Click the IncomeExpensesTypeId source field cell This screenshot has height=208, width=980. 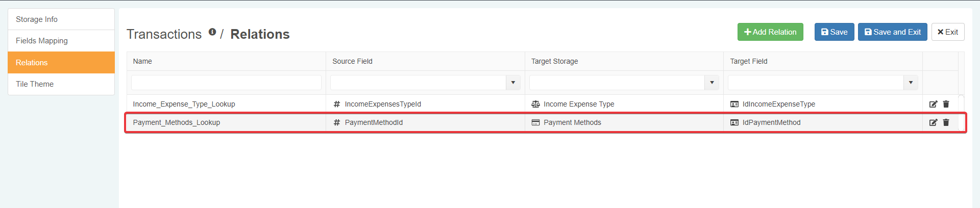point(382,104)
